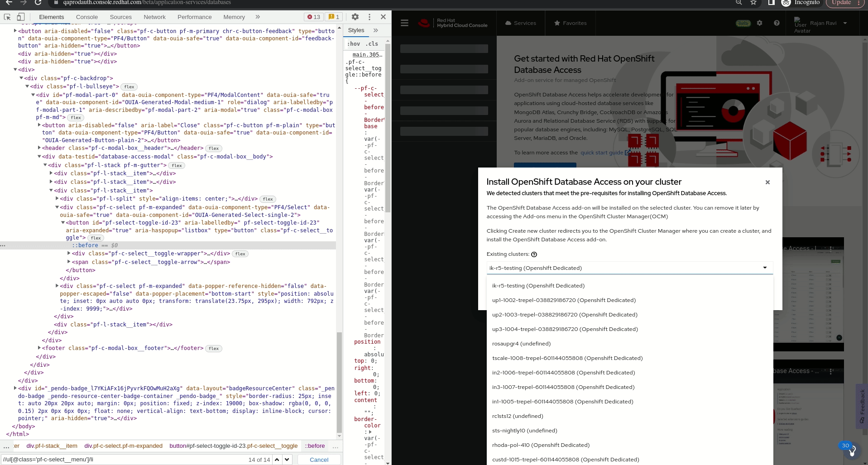Click the DevTools XPath search input field

[123, 460]
